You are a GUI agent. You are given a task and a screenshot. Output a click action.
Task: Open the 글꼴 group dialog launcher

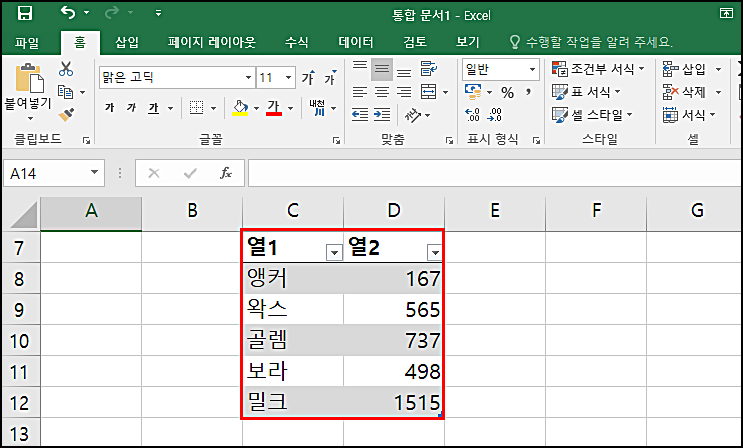[x=336, y=140]
